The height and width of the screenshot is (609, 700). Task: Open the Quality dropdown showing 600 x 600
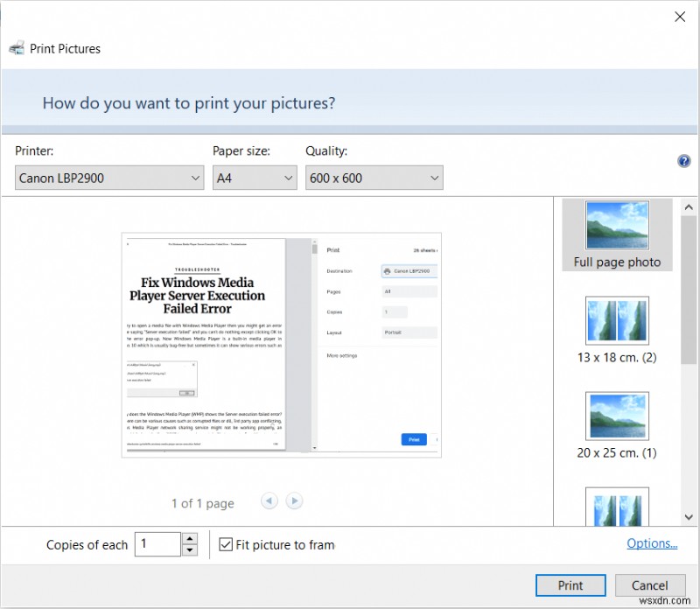pyautogui.click(x=374, y=178)
